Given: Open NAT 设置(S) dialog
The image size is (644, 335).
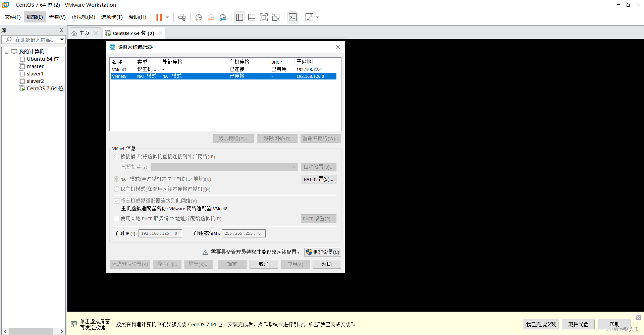Looking at the screenshot, I should click(x=319, y=179).
